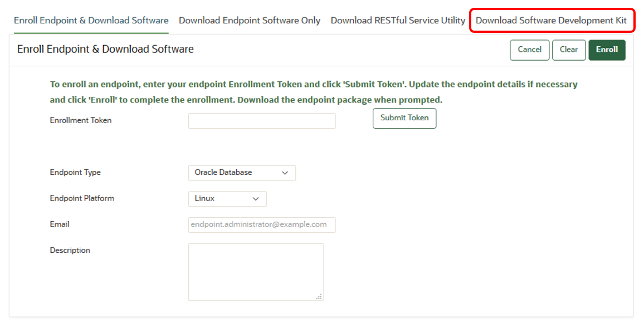This screenshot has height=328, width=644.
Task: Click the Cancel button
Action: pyautogui.click(x=529, y=50)
